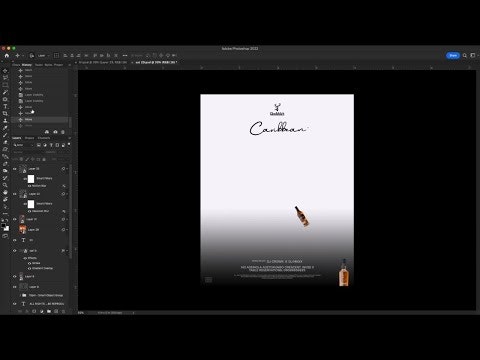480x360 pixels.
Task: Hide Layer 31 with eye icon
Action: [x=15, y=219]
